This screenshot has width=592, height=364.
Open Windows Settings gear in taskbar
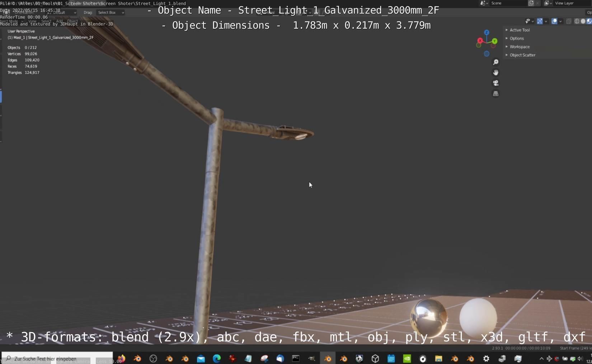click(486, 358)
